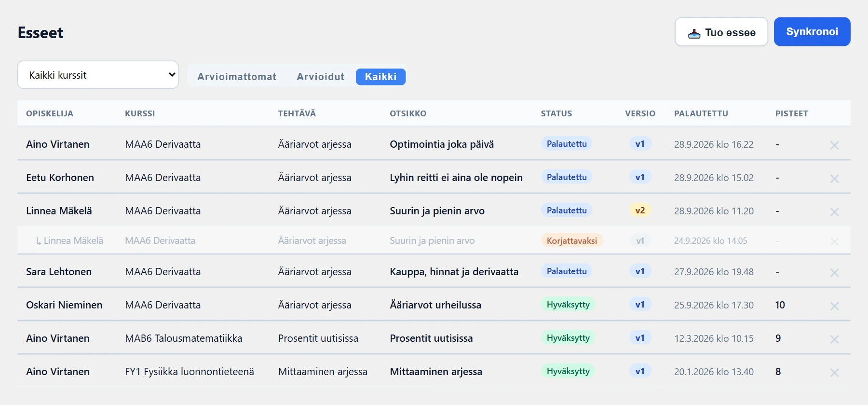Sort by the VERSIO column header

pos(640,113)
